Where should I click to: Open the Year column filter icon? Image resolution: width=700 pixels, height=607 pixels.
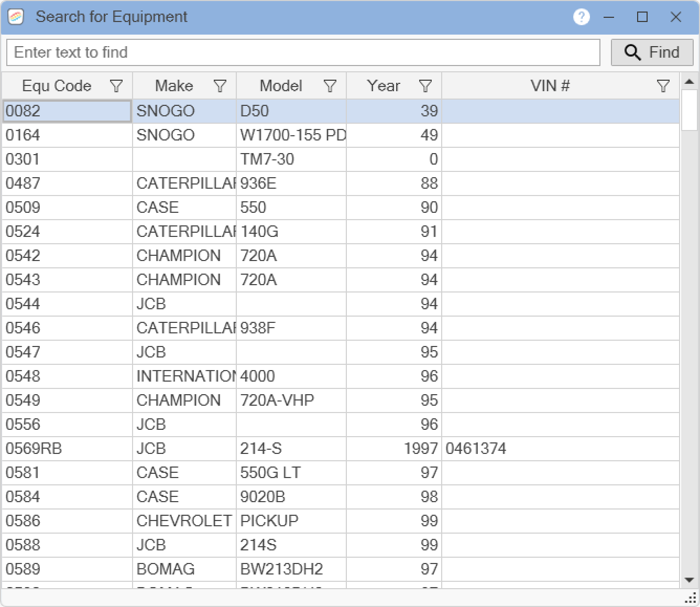point(425,86)
